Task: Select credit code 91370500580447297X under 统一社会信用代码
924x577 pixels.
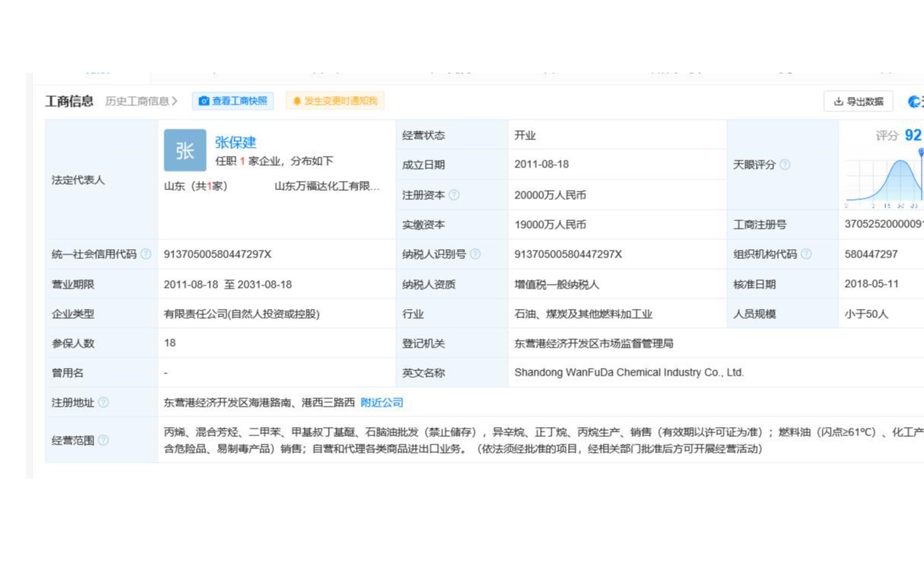Action: point(217,254)
